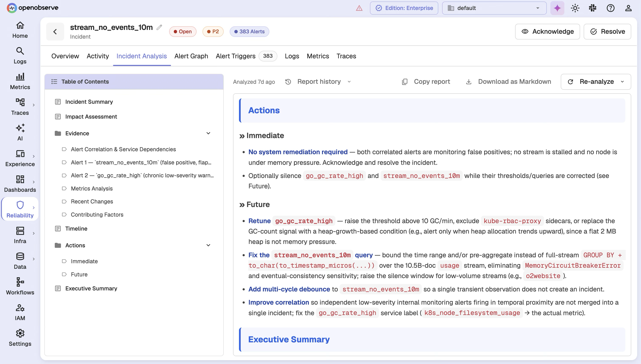This screenshot has width=641, height=364.
Task: Toggle the light/dark theme sun icon
Action: coord(575,8)
